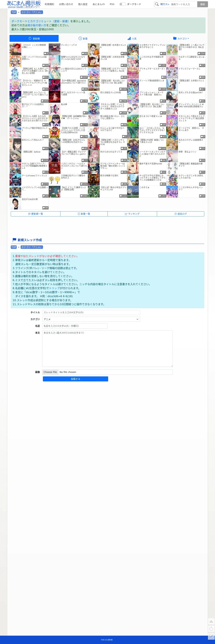
Task: Click カテゴリ『アニメ』 breadcrumb under 新規スレッド作成
Action: [32, 247]
